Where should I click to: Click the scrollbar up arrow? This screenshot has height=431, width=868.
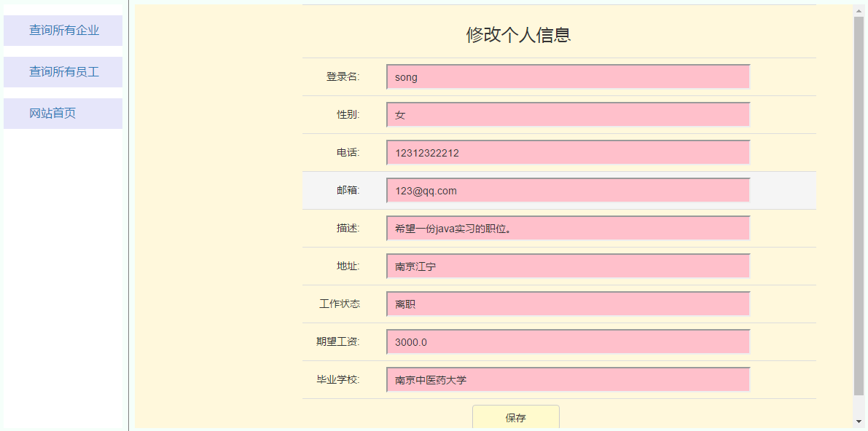point(859,10)
